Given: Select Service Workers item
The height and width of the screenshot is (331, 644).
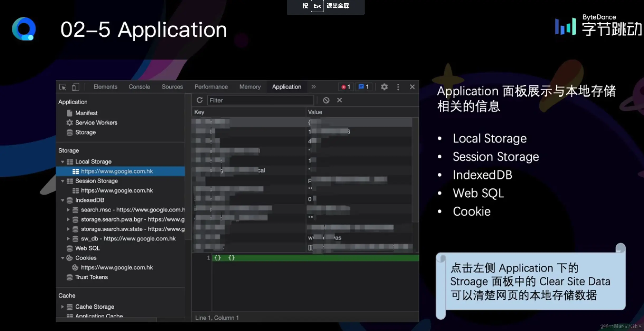Looking at the screenshot, I should 96,123.
